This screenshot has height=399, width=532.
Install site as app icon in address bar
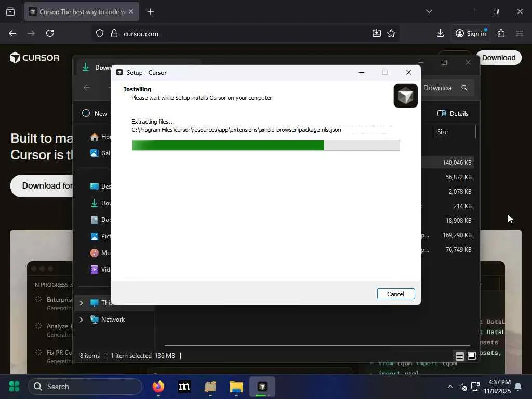377,33
